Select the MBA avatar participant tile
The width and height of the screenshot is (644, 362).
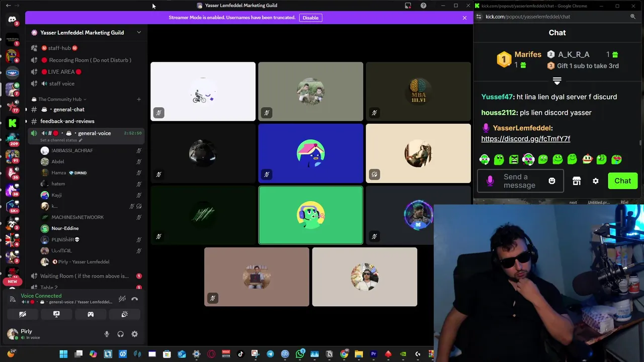(x=418, y=92)
